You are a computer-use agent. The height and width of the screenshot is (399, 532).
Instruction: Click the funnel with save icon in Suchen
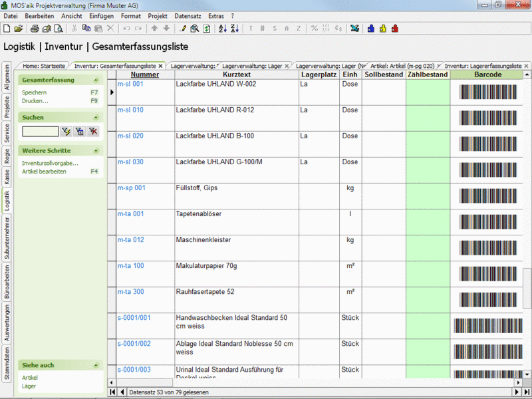(80, 131)
